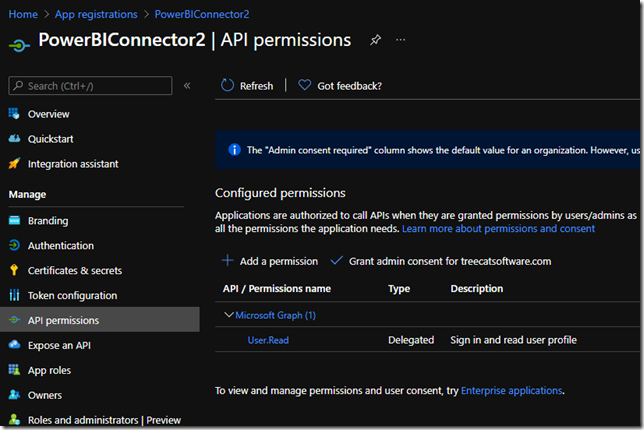This screenshot has height=430, width=644.
Task: Click the info icon in the banner
Action: point(235,149)
